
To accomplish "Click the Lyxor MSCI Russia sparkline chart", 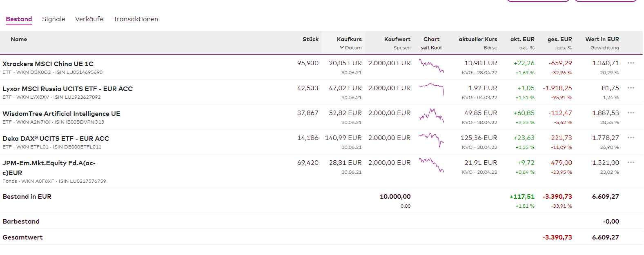I will 431,89.
